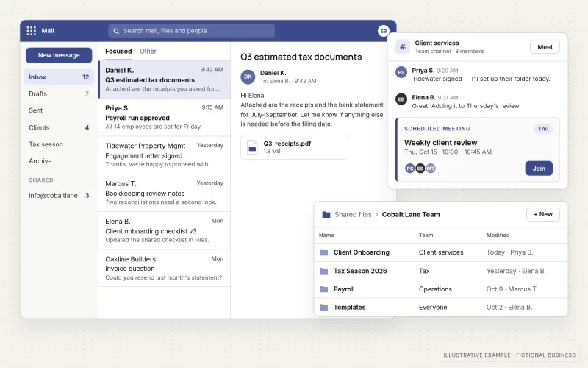The width and height of the screenshot is (588, 368).
Task: Switch to the Focused tab
Action: pos(118,51)
